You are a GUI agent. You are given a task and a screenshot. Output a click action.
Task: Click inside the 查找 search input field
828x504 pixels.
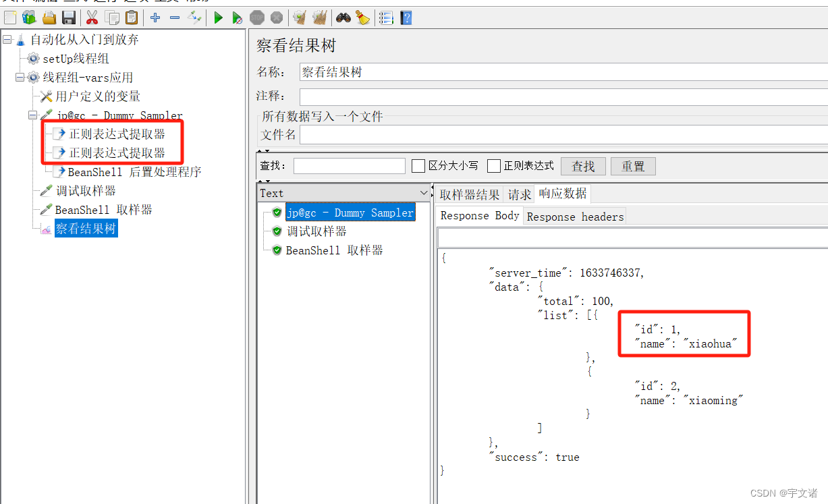(349, 165)
